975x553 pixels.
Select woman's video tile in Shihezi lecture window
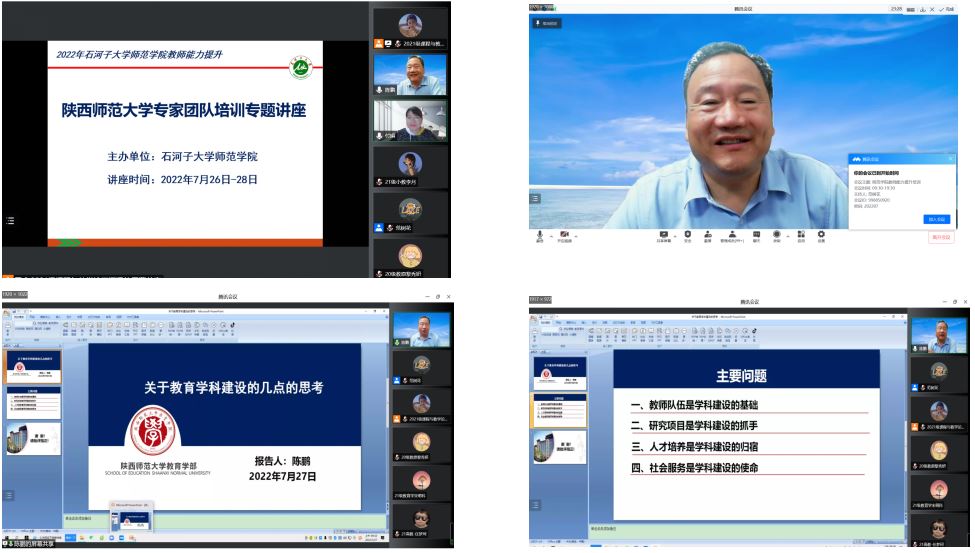coord(410,121)
